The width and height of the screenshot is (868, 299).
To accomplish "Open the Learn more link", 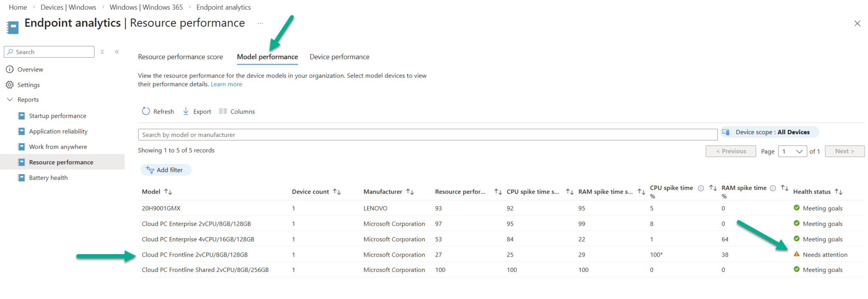I will click(x=226, y=84).
